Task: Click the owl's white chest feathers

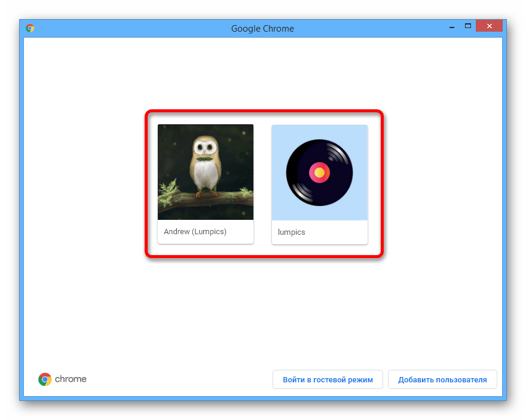Action: [205, 176]
